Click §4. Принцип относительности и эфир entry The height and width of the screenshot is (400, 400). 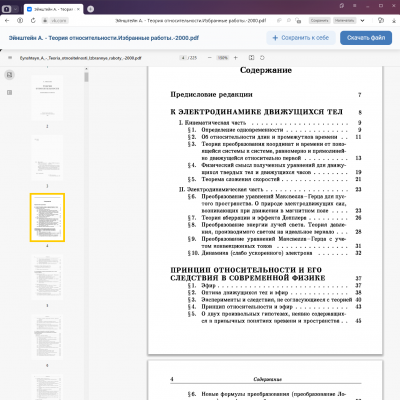240,307
